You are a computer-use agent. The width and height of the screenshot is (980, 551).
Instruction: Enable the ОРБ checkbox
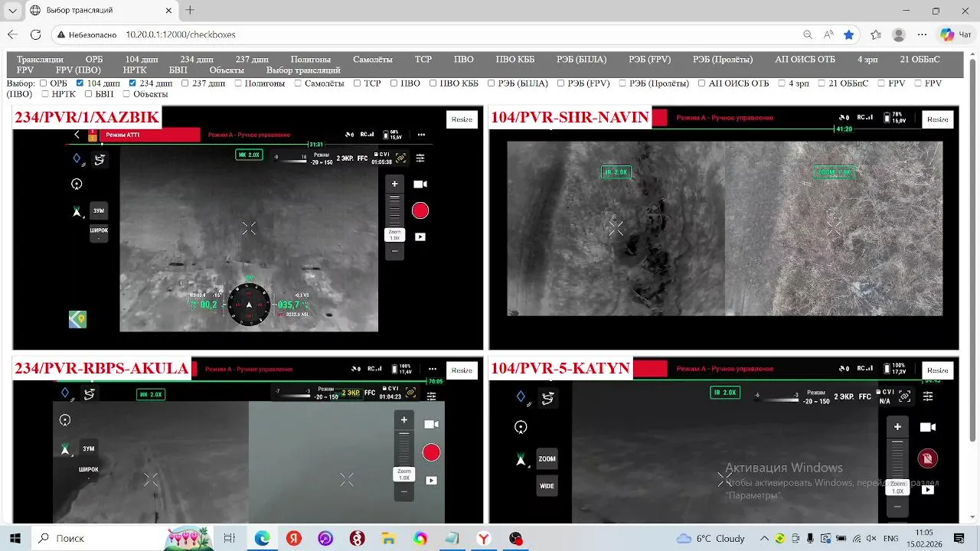[x=43, y=83]
